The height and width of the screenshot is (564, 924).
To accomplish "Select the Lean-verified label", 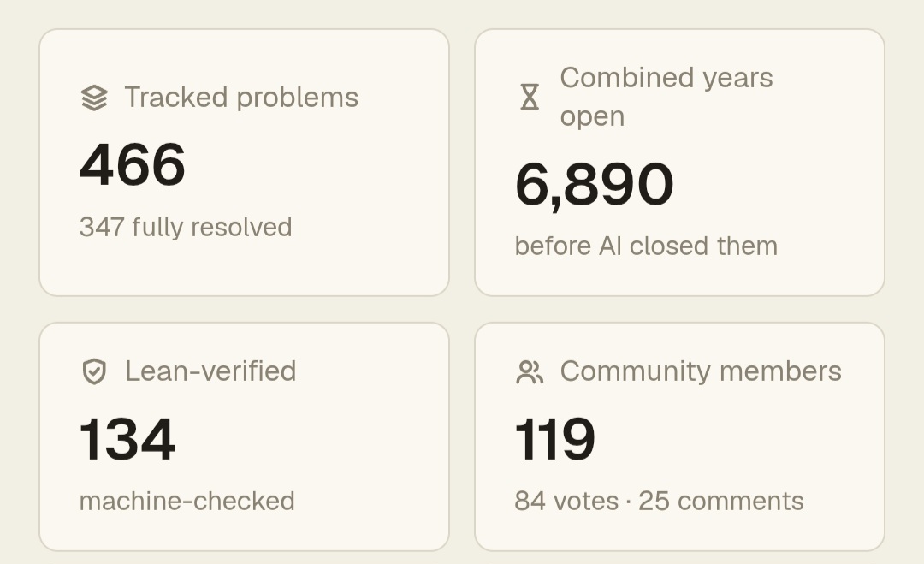I will [210, 372].
